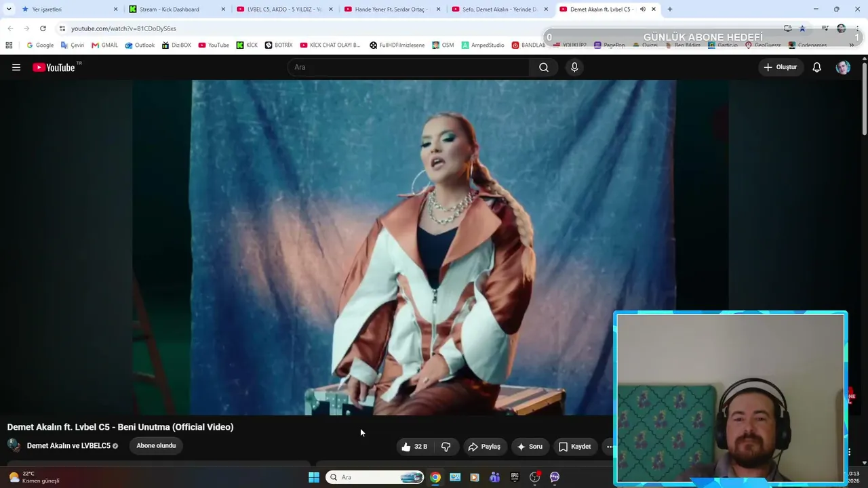The height and width of the screenshot is (488, 868).
Task: Open a new browser tab with plus
Action: tap(670, 9)
